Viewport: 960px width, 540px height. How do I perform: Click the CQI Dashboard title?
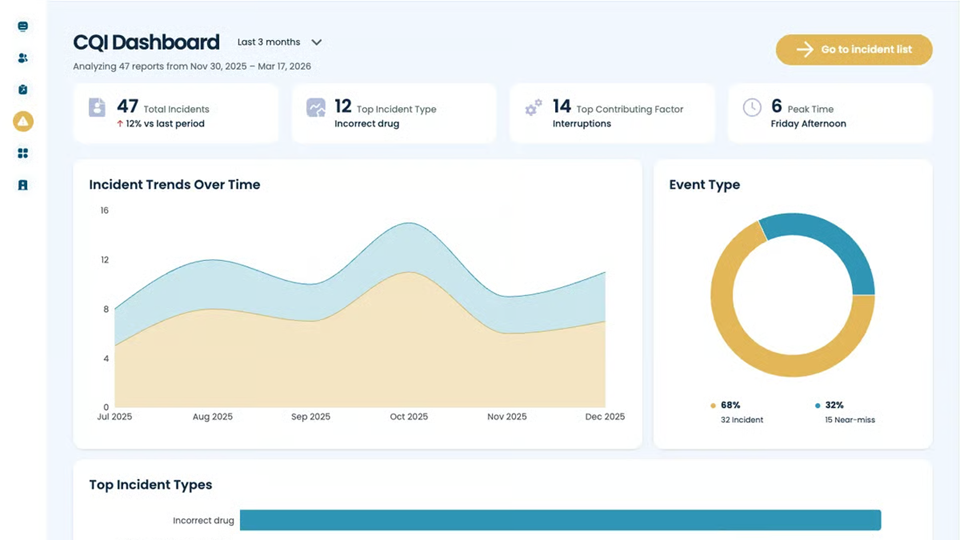(x=146, y=43)
